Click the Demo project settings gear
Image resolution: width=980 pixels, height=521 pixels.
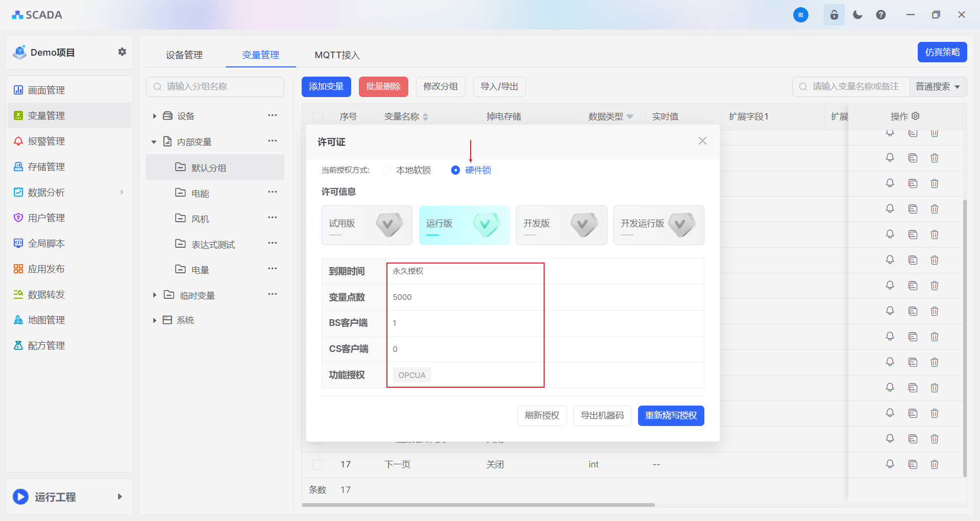tap(122, 52)
